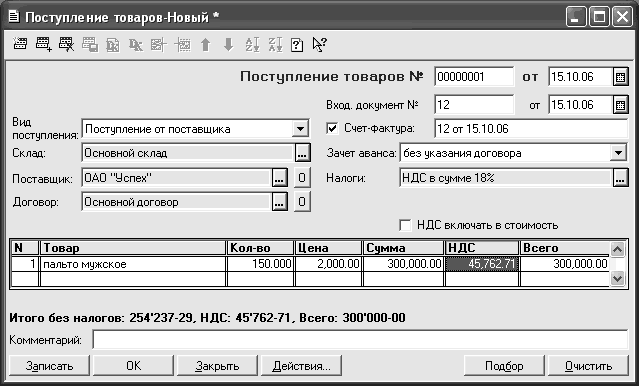Click the Договор field Основной договор
Screen dimensions: 639x386
pos(176,202)
